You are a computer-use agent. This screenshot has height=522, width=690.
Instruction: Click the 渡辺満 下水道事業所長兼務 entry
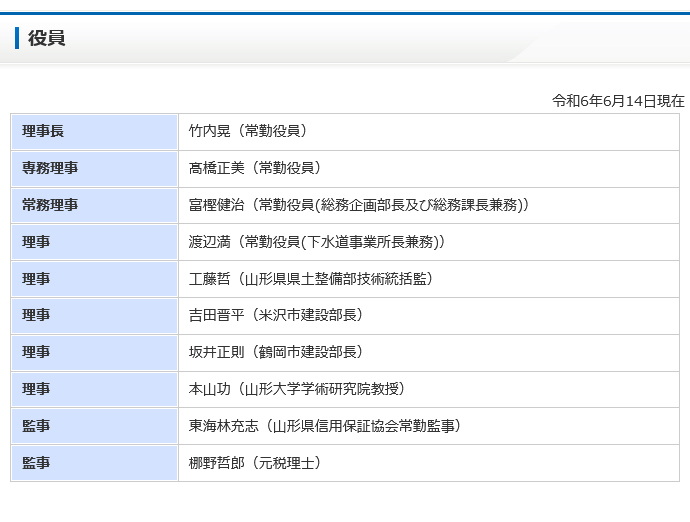click(317, 242)
